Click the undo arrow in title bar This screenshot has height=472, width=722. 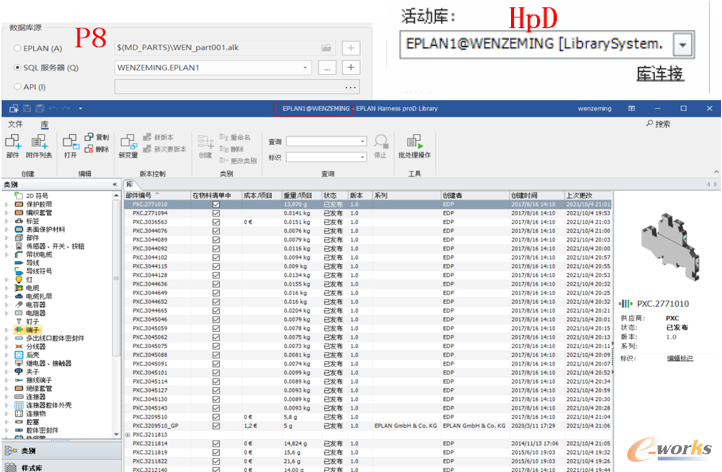click(53, 108)
